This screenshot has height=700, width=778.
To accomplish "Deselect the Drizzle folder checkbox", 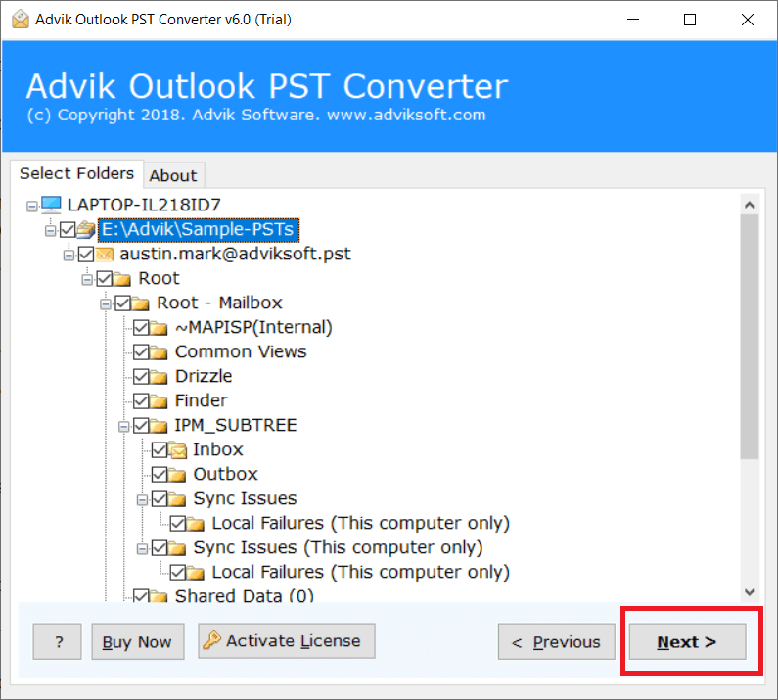I will (x=141, y=376).
